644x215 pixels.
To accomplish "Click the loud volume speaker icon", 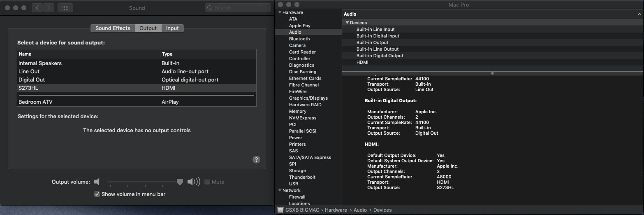I will (194, 182).
